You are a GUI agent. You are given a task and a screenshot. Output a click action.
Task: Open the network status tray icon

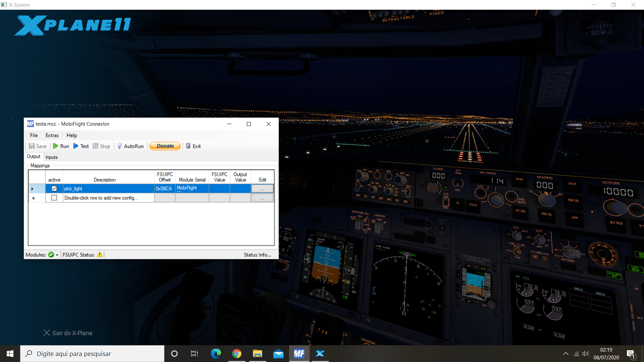(x=576, y=354)
